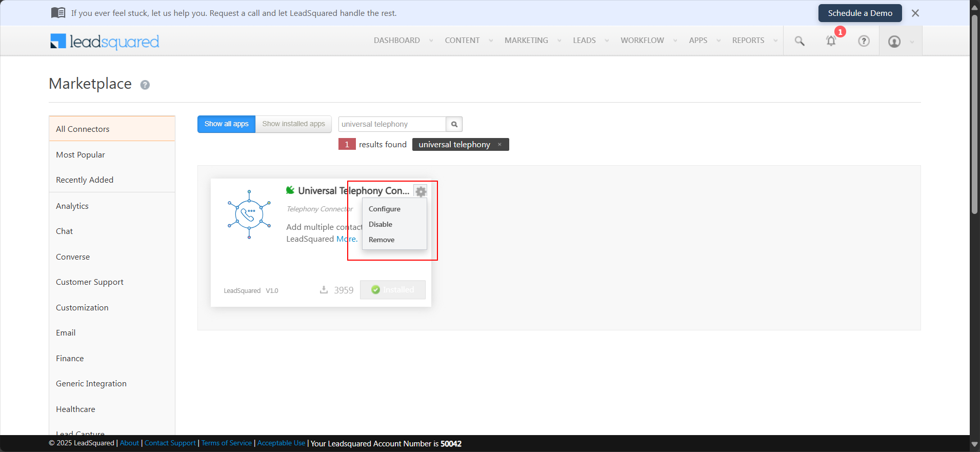The width and height of the screenshot is (980, 452).
Task: Open the user profile avatar icon
Action: click(x=894, y=42)
